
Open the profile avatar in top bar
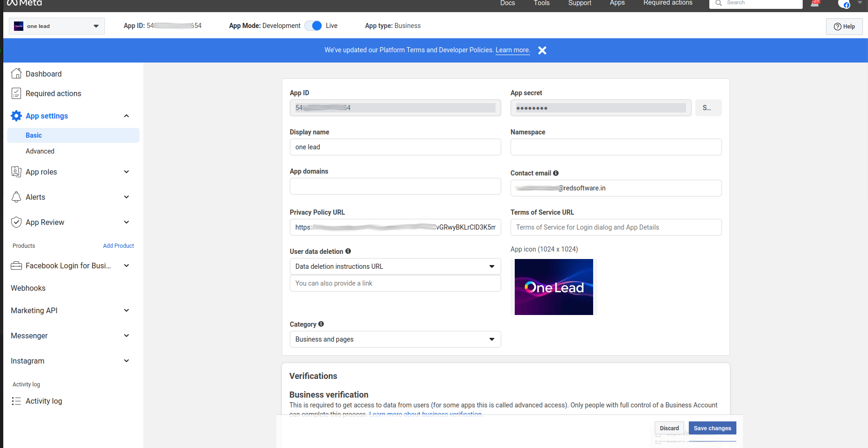(x=844, y=4)
